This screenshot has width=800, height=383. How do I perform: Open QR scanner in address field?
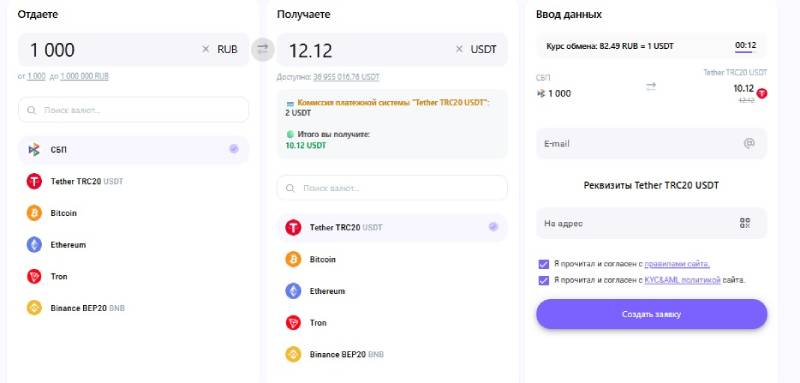[x=745, y=223]
